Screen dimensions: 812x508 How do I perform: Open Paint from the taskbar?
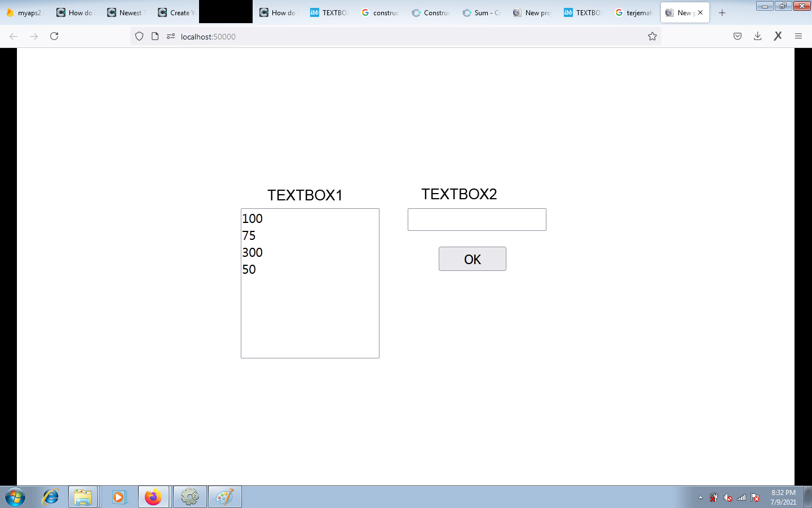click(x=225, y=497)
